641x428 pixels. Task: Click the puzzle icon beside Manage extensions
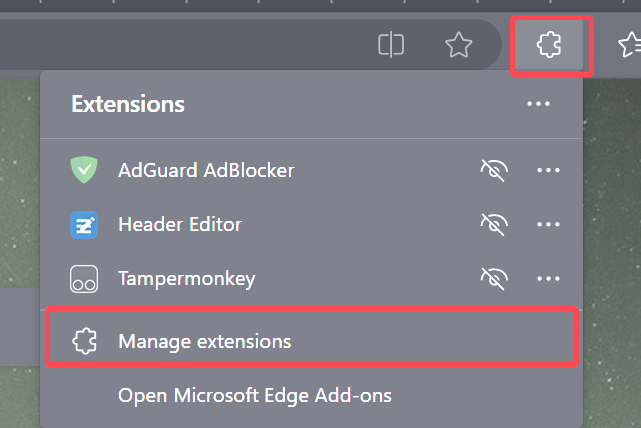coord(84,341)
